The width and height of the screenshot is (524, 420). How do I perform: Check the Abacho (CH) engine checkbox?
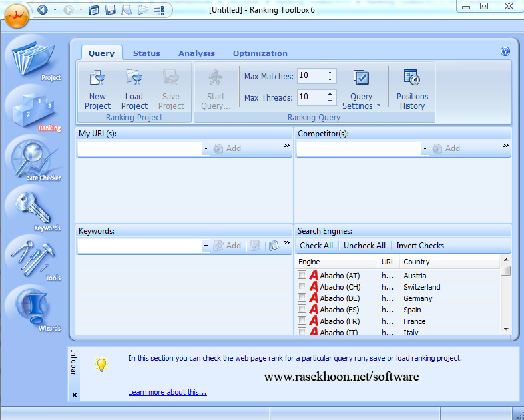click(x=302, y=286)
